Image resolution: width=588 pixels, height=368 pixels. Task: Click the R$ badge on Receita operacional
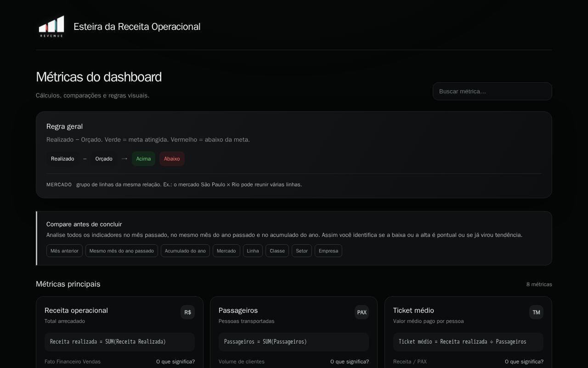point(187,312)
